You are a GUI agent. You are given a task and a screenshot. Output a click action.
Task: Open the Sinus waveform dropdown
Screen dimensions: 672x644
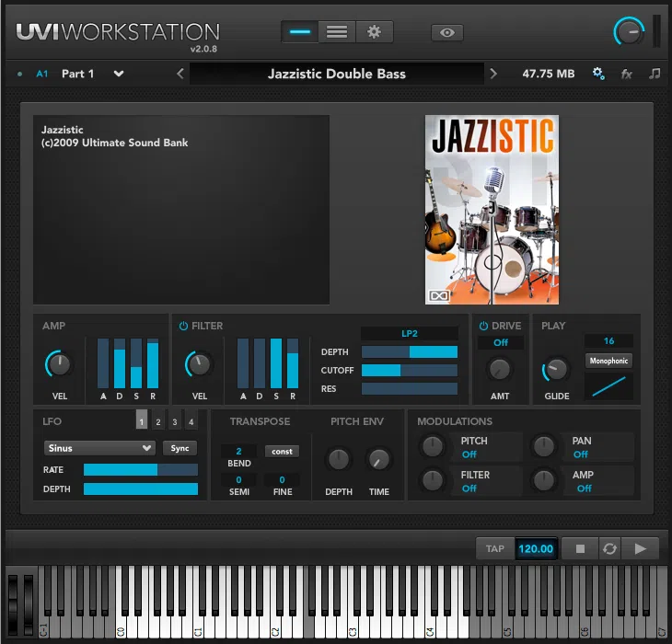tap(99, 448)
